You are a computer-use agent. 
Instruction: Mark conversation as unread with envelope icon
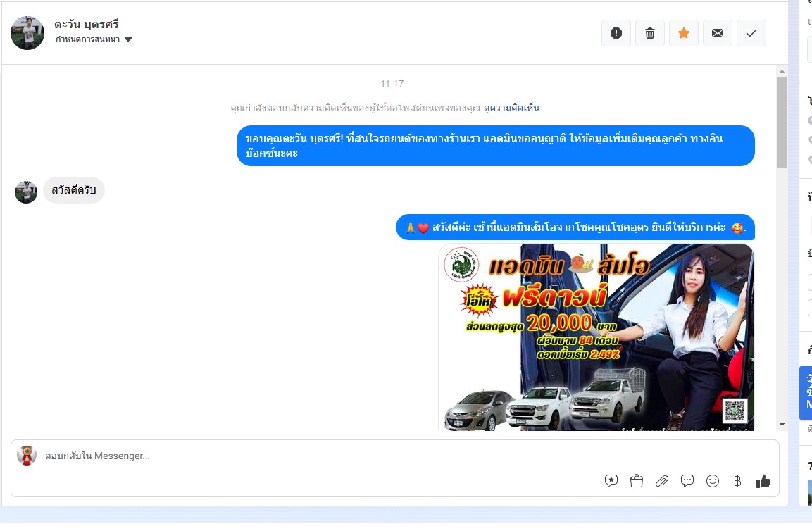(717, 33)
